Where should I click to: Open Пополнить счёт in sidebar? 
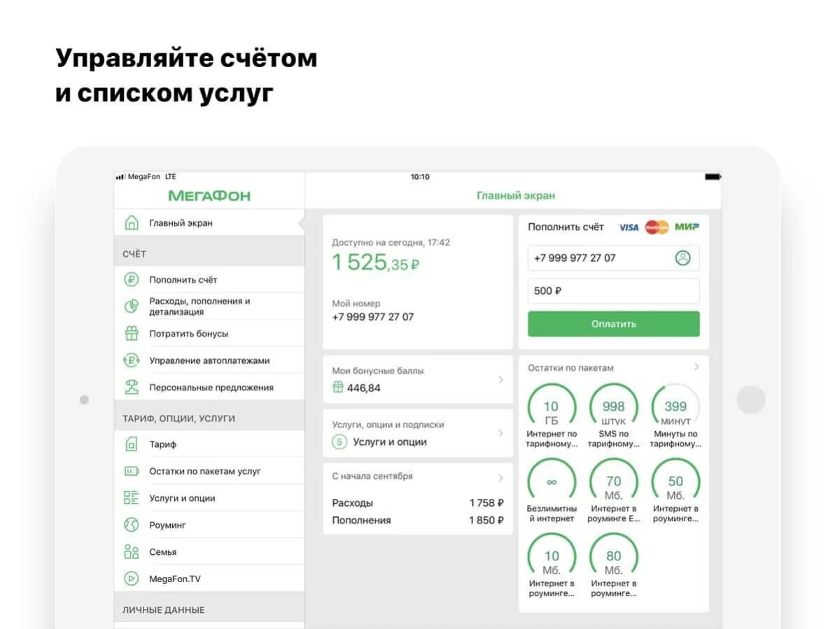point(209,280)
